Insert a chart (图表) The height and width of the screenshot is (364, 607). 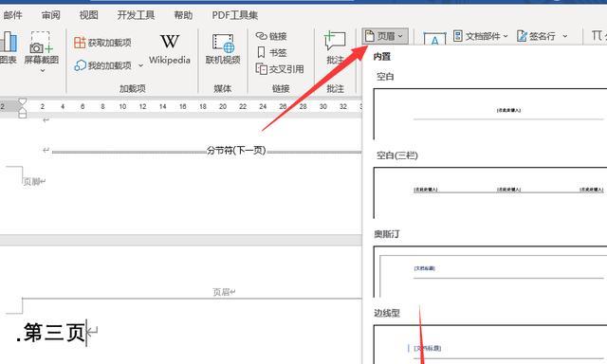[9, 48]
